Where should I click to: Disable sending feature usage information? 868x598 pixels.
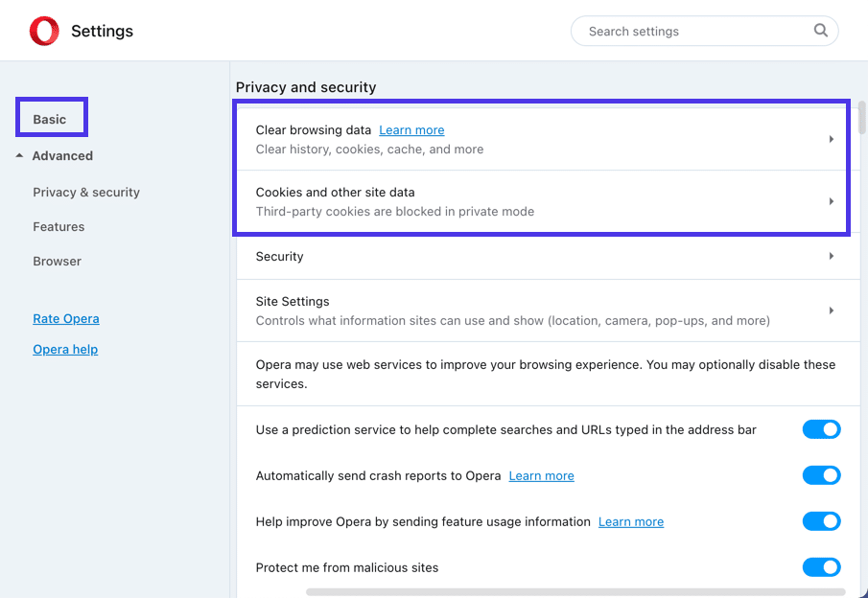click(821, 521)
